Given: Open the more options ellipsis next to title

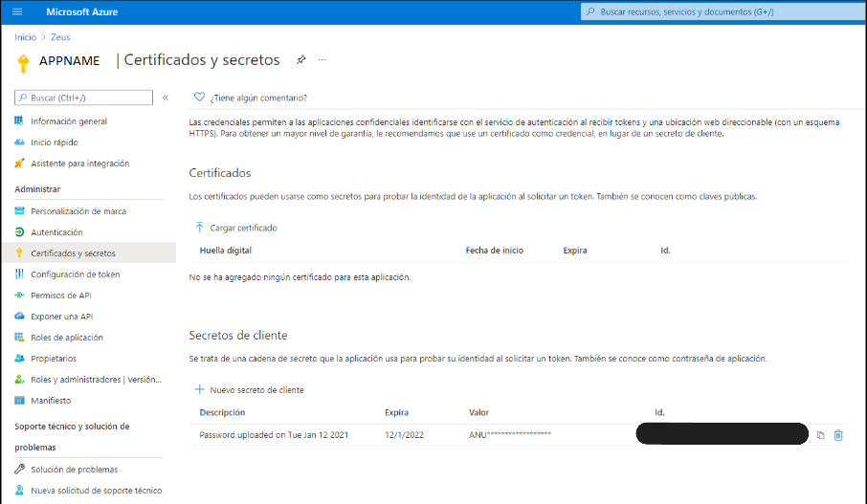Looking at the screenshot, I should click(x=322, y=59).
